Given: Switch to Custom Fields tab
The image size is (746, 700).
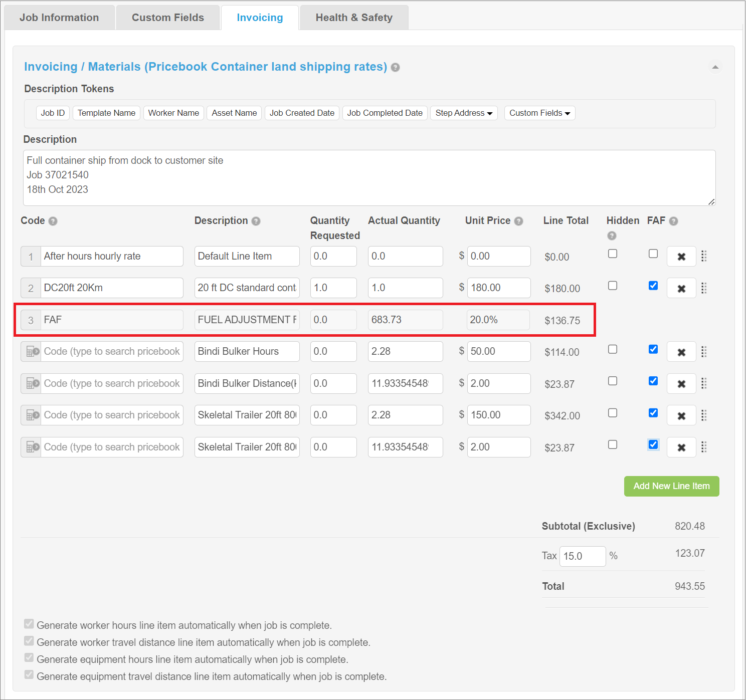Looking at the screenshot, I should 168,18.
